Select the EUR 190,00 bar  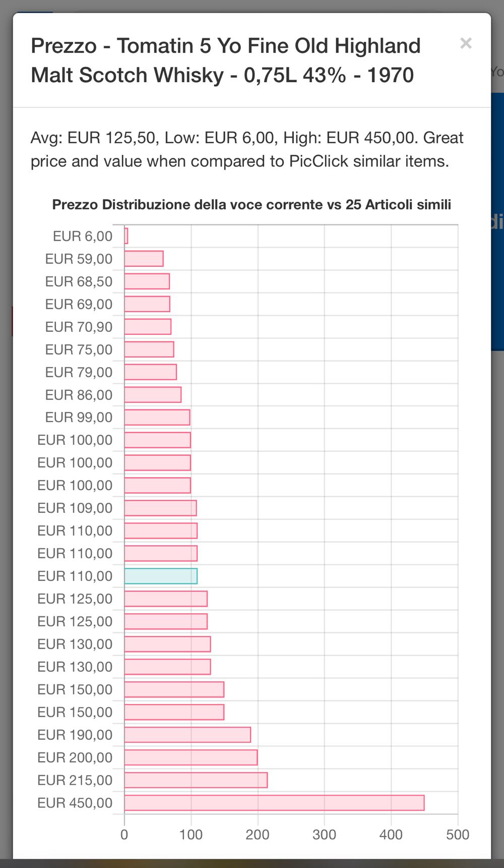click(187, 735)
